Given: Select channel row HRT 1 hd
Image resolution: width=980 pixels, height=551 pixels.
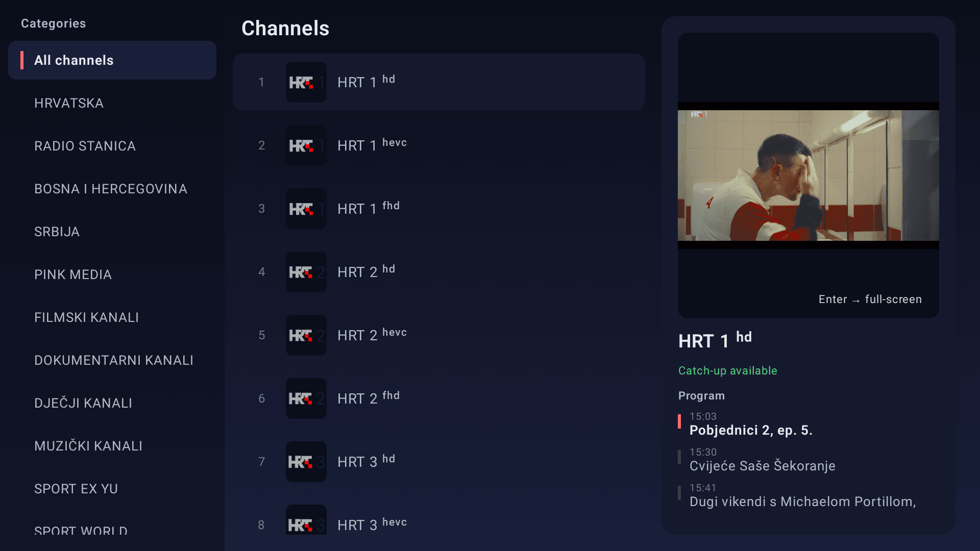Looking at the screenshot, I should 439,82.
